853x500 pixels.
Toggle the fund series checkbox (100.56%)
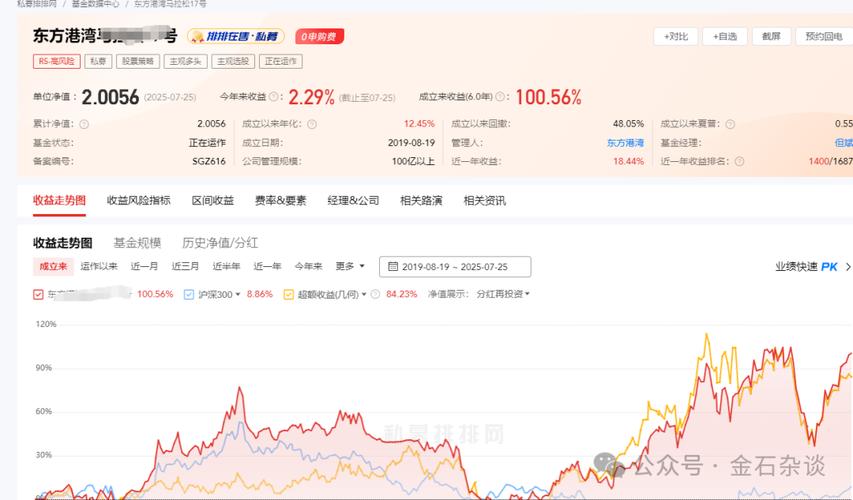(x=38, y=294)
